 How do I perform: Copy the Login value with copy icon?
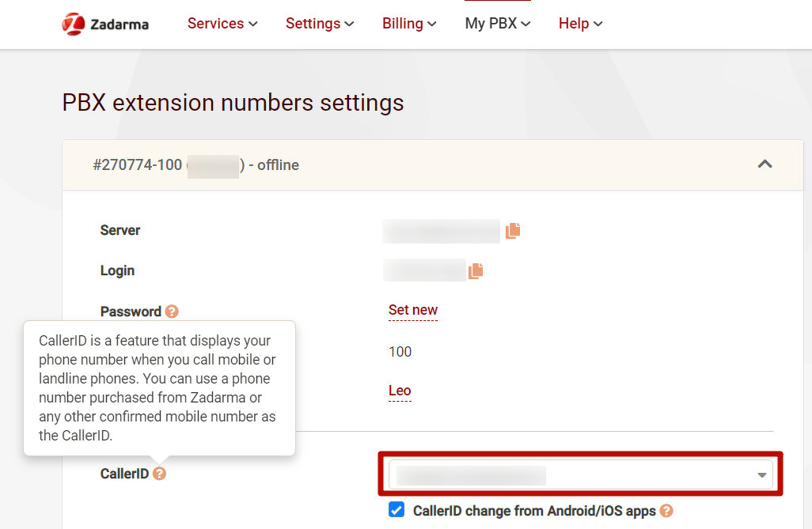point(475,270)
